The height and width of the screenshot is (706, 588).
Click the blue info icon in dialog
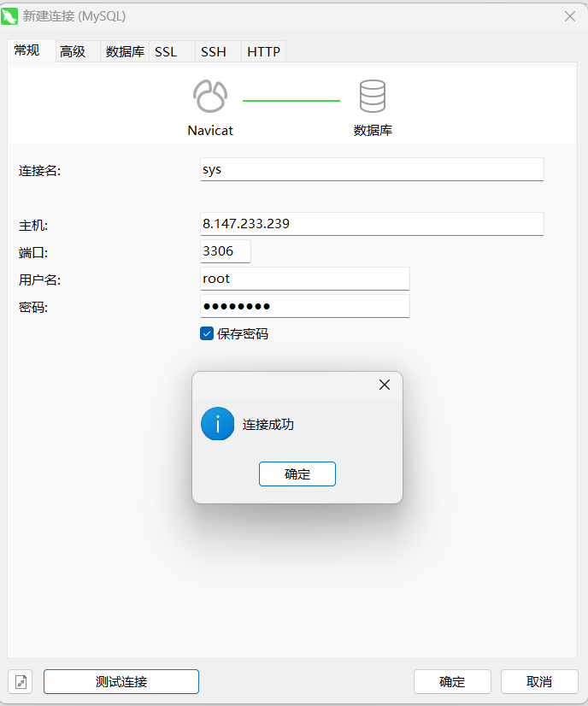coord(218,424)
